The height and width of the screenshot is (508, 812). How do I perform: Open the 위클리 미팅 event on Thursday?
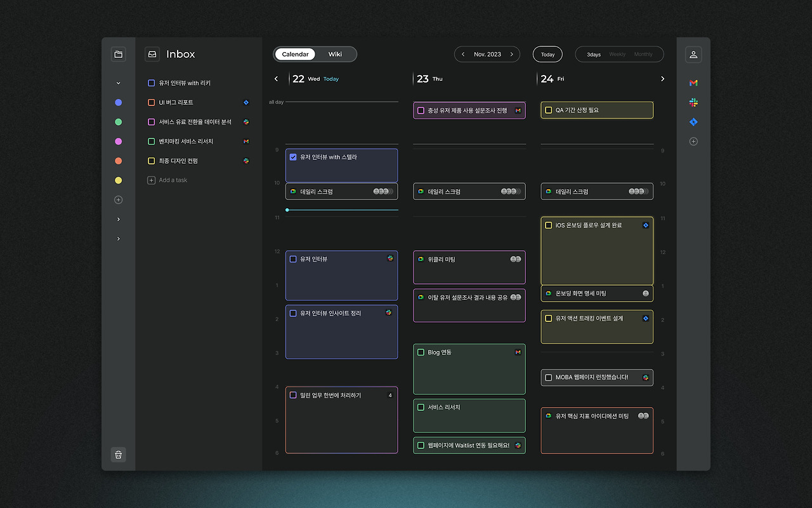(469, 267)
